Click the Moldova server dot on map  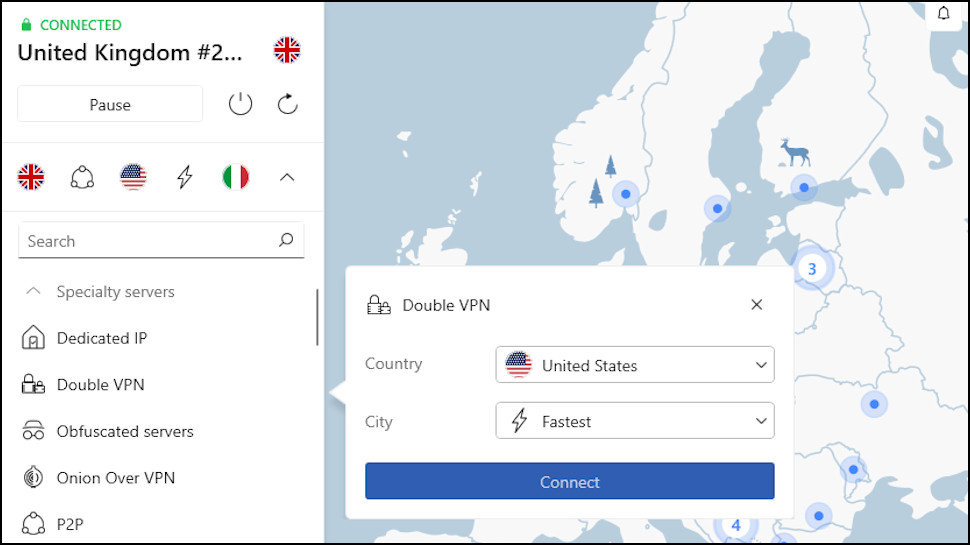(x=853, y=470)
